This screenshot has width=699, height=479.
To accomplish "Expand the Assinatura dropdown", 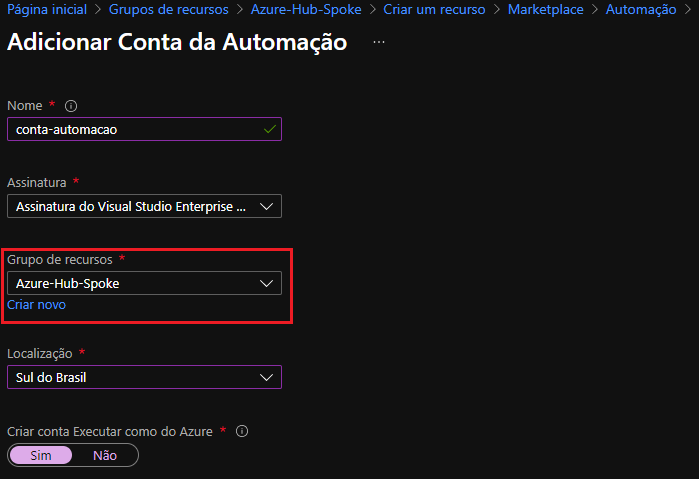I will 144,207.
